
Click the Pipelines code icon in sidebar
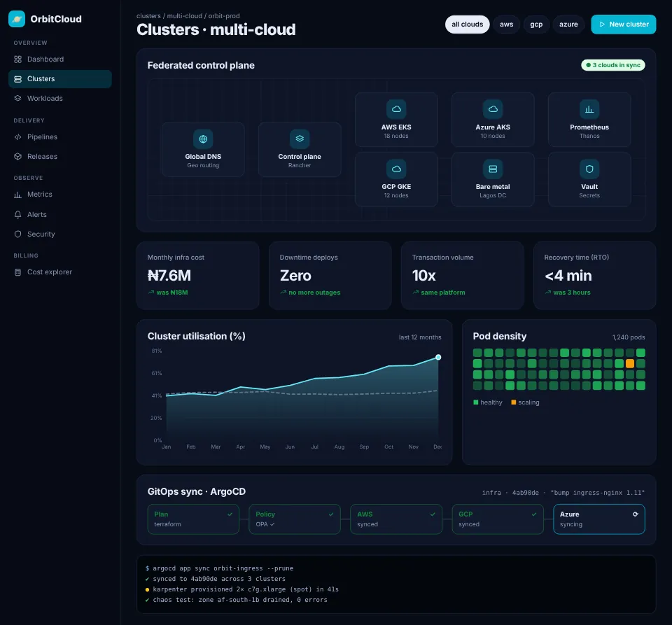tap(17, 136)
